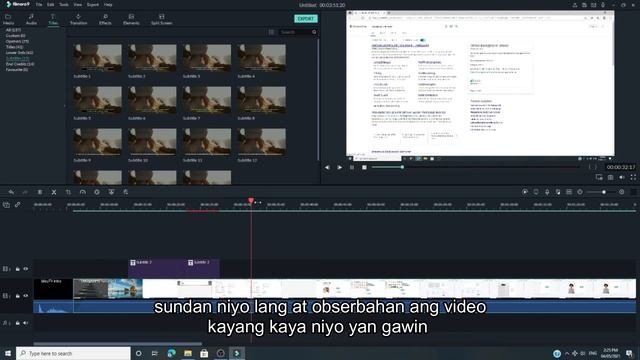Open the Help menu
Screen dimensions: 640x360
click(x=108, y=4)
